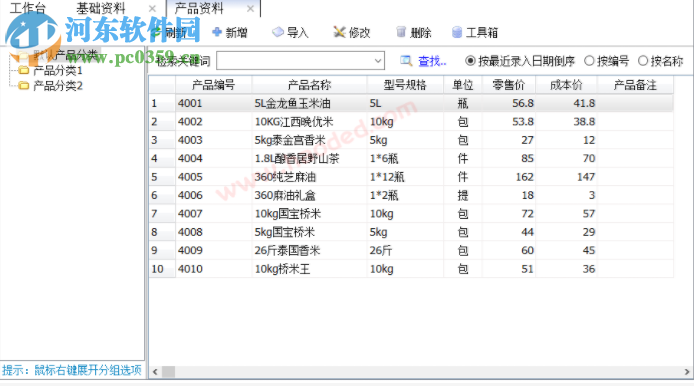
Task: Open the 工具箱 toolbox icon
Action: pos(457,32)
